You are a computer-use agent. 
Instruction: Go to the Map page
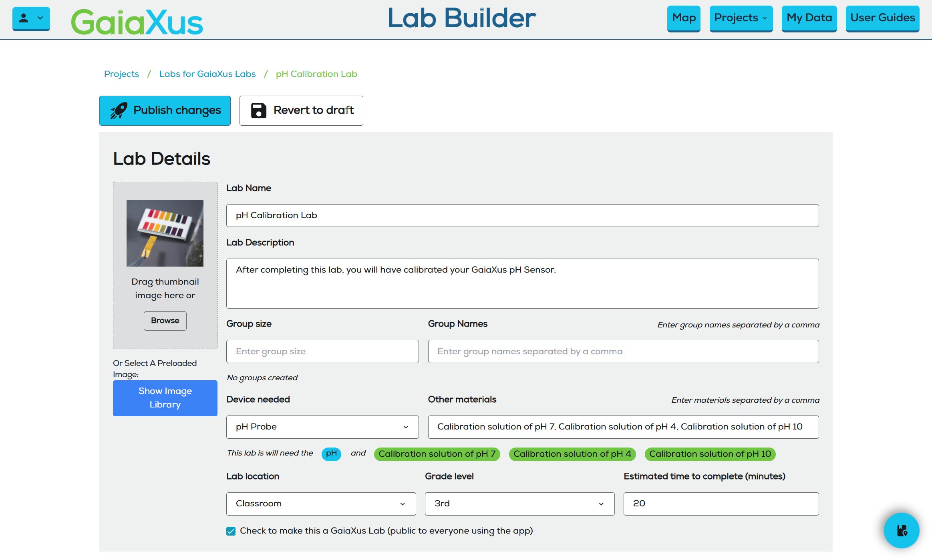pyautogui.click(x=684, y=18)
